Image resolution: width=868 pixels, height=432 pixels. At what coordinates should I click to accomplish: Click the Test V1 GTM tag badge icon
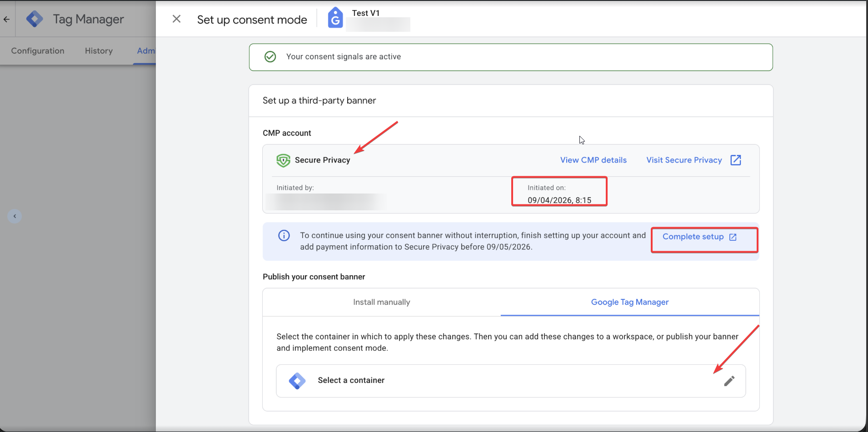pyautogui.click(x=335, y=18)
